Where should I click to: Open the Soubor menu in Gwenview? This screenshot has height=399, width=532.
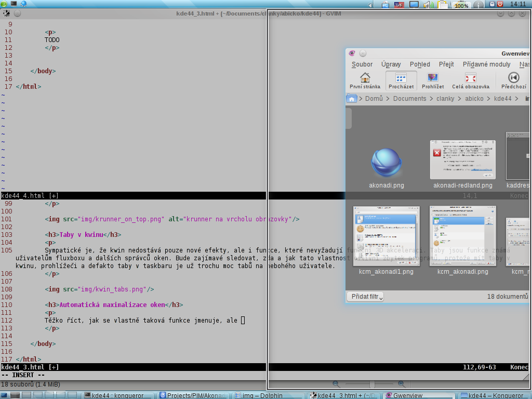click(362, 64)
